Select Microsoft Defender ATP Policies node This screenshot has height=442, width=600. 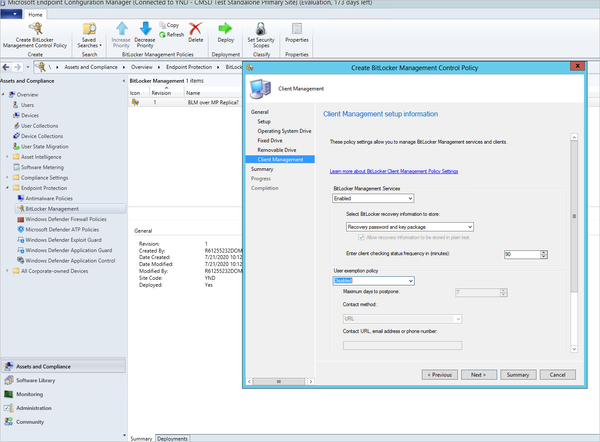coord(62,229)
